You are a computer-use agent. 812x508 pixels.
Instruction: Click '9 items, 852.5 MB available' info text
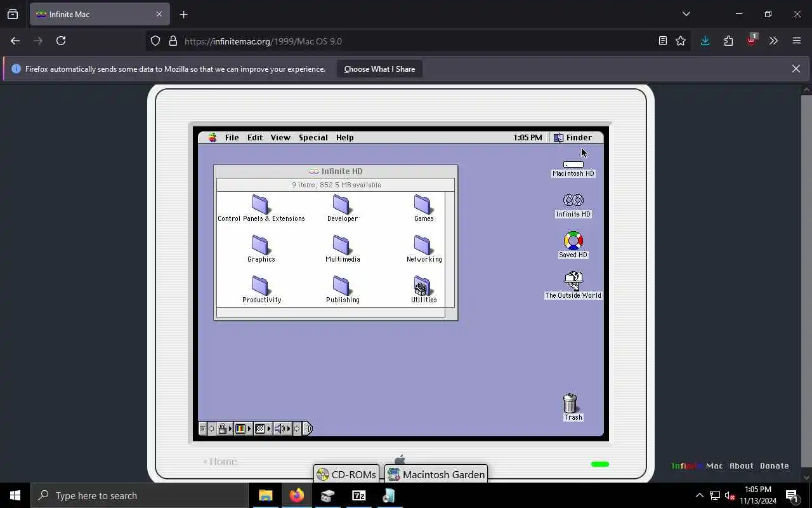click(336, 185)
